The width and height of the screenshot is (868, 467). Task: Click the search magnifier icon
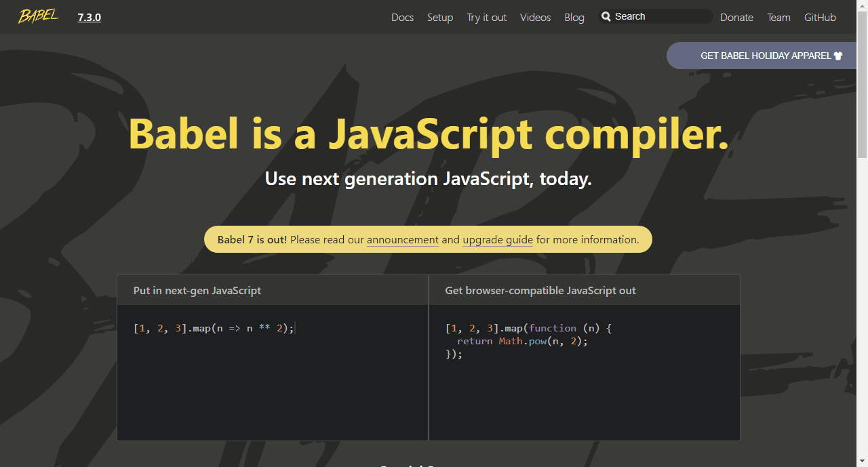coord(606,16)
